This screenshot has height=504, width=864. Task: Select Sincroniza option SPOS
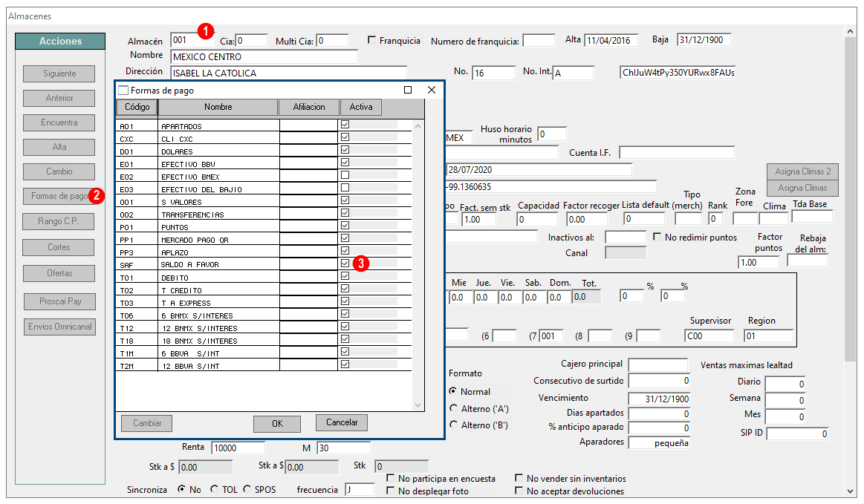(x=247, y=489)
